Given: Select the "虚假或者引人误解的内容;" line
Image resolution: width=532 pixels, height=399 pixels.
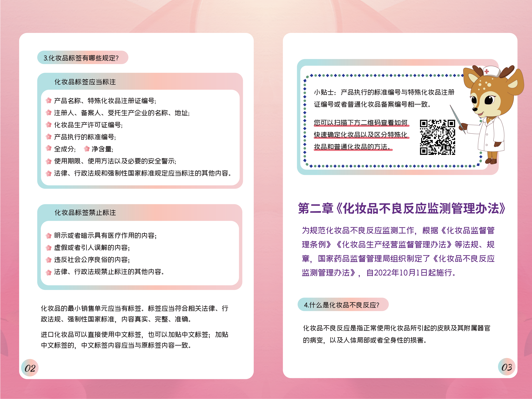Looking at the screenshot, I should coord(92,247).
